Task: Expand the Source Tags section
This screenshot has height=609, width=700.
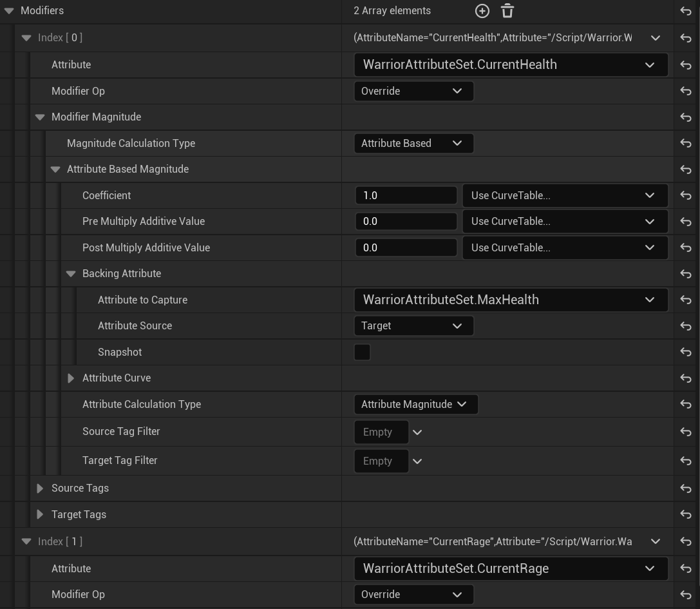Action: [x=40, y=488]
